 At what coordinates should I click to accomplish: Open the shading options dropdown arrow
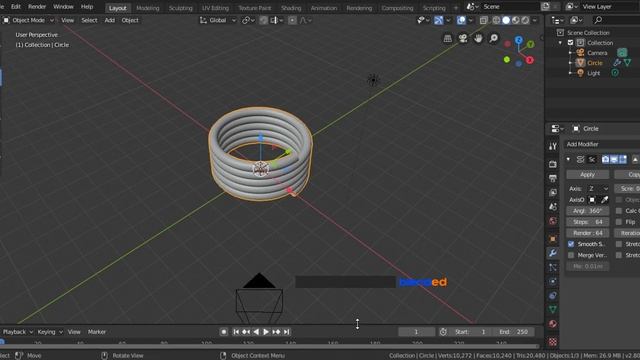[x=535, y=20]
